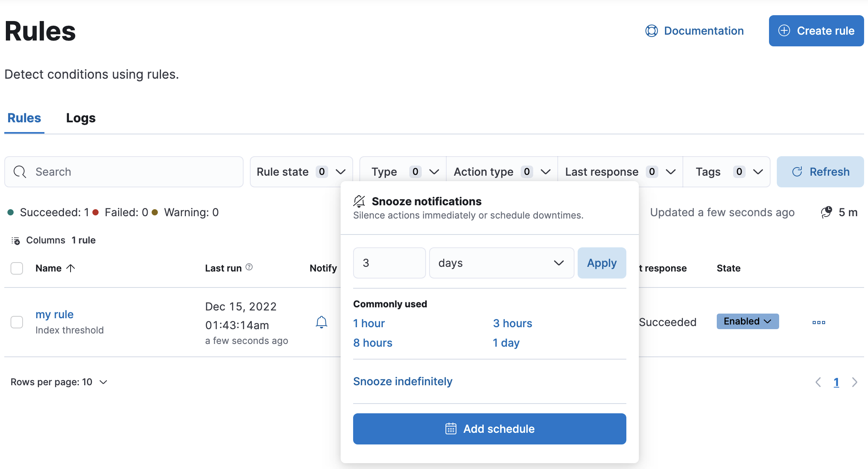This screenshot has height=469, width=868.
Task: Click the Index threshold rule type text
Action: point(69,330)
